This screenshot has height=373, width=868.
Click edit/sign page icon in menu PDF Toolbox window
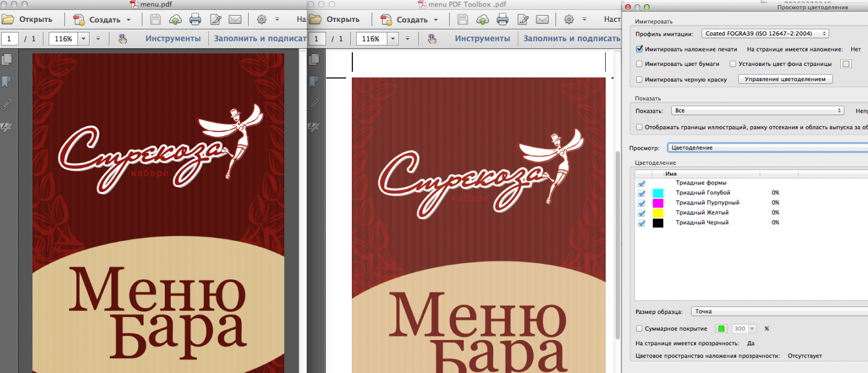(x=523, y=19)
